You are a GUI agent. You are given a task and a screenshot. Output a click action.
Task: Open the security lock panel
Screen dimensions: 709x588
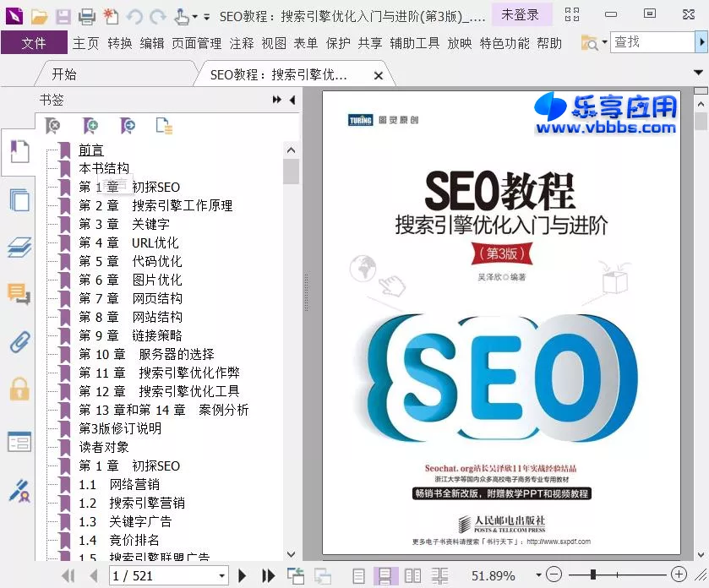19,389
